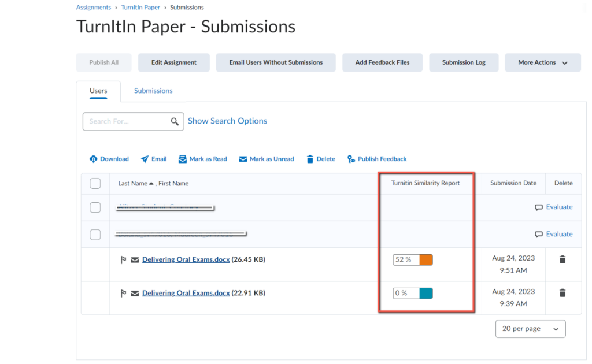Select the first student's row checkbox

95,207
